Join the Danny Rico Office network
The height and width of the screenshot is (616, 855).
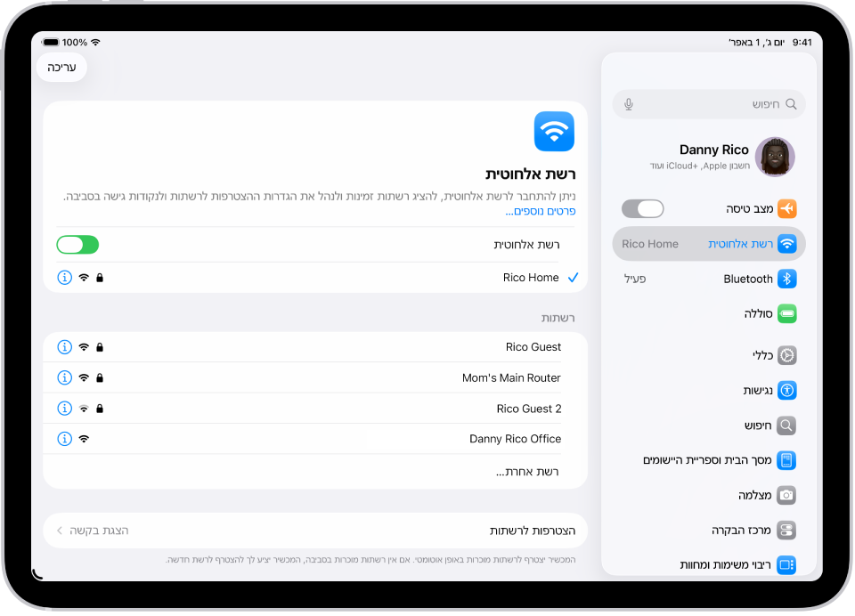(315, 439)
